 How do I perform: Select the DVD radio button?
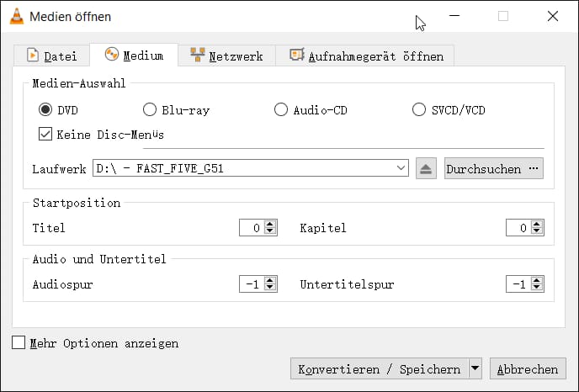(x=45, y=109)
